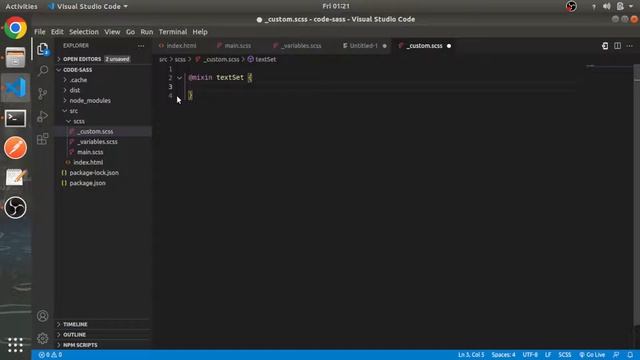
Task: Open the Go menu
Action: tap(130, 32)
